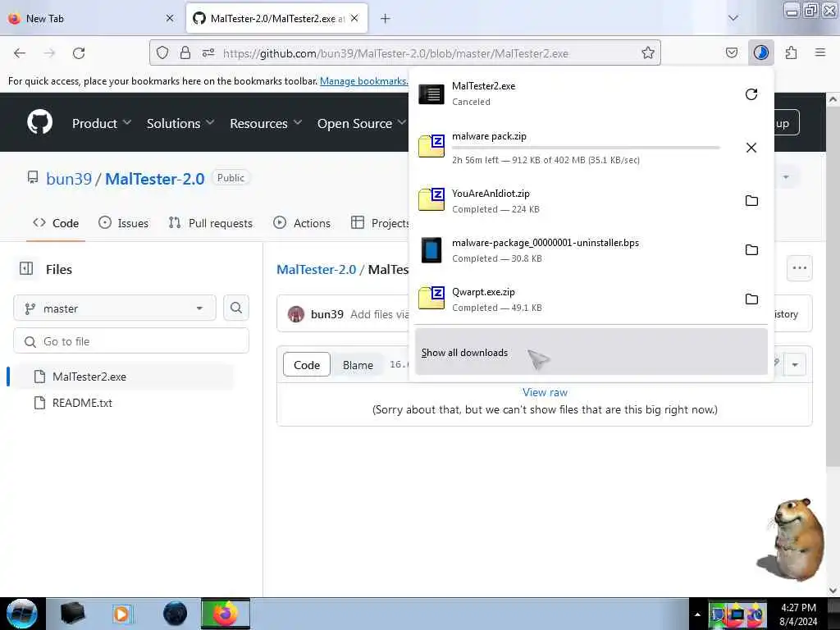The image size is (840, 630).
Task: Click the View raw link
Action: click(545, 392)
